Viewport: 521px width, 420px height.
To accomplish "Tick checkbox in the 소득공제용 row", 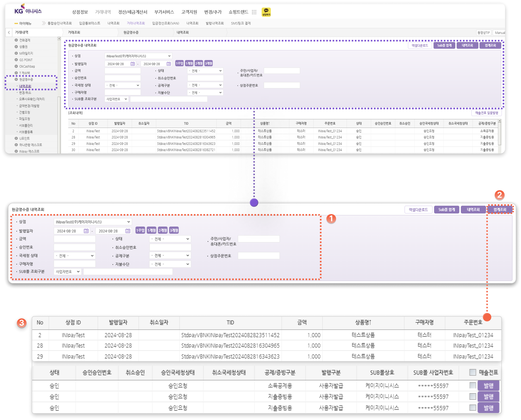I will point(472,385).
